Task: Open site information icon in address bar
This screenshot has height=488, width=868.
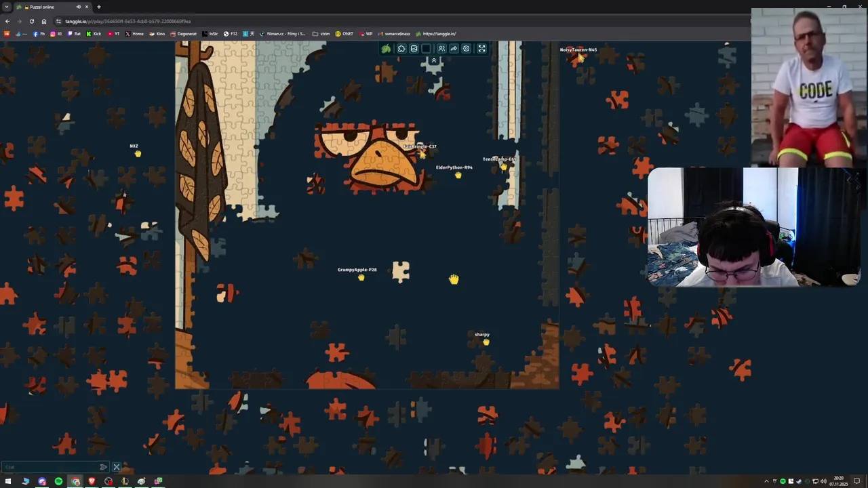Action: 59,21
